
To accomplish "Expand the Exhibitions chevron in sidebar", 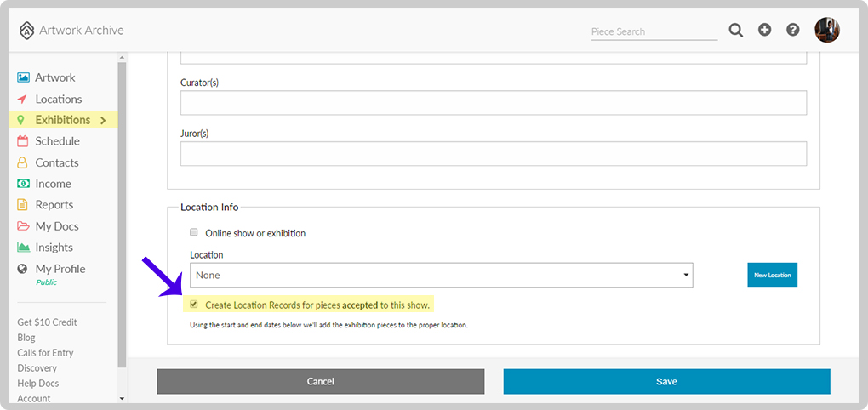I will pyautogui.click(x=103, y=120).
